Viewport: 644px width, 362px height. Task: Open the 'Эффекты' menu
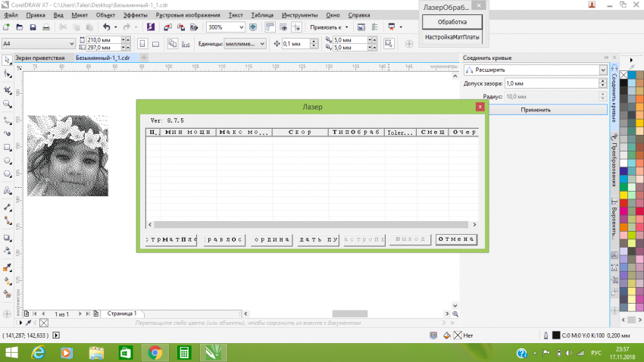coord(136,15)
